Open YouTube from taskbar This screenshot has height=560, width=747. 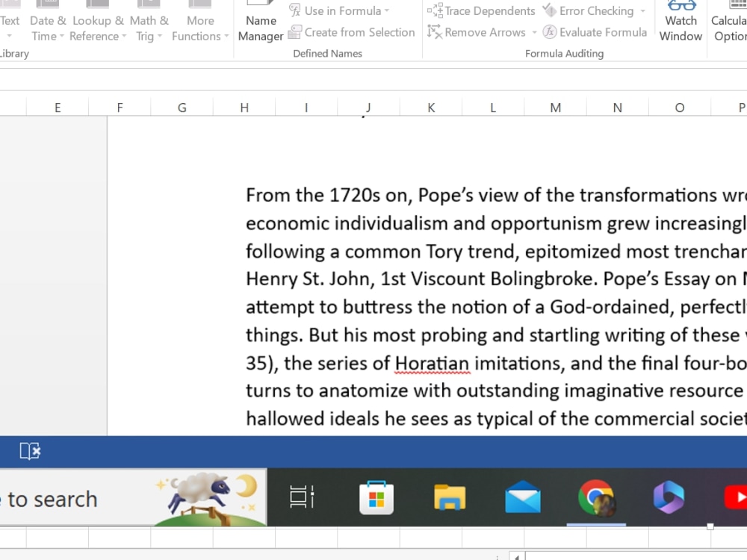click(736, 497)
